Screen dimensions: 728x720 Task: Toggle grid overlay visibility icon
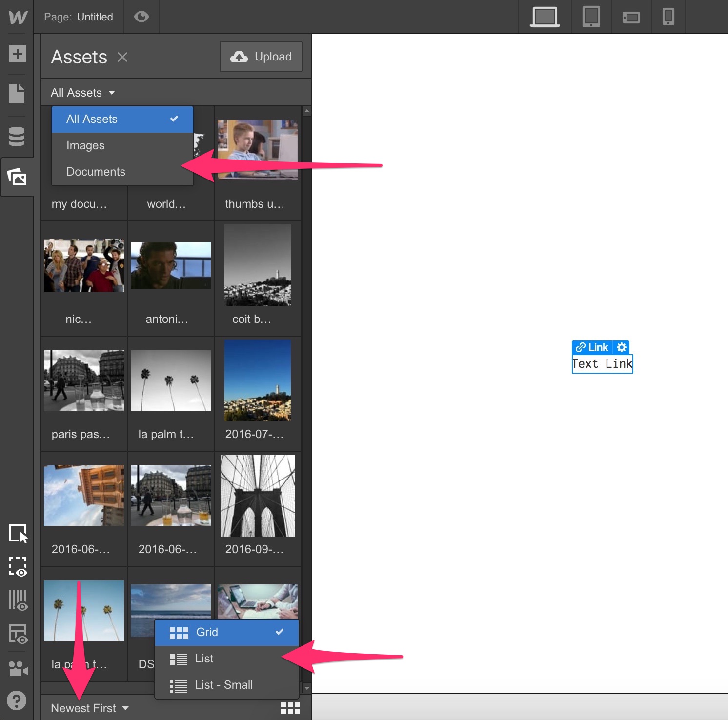[18, 600]
